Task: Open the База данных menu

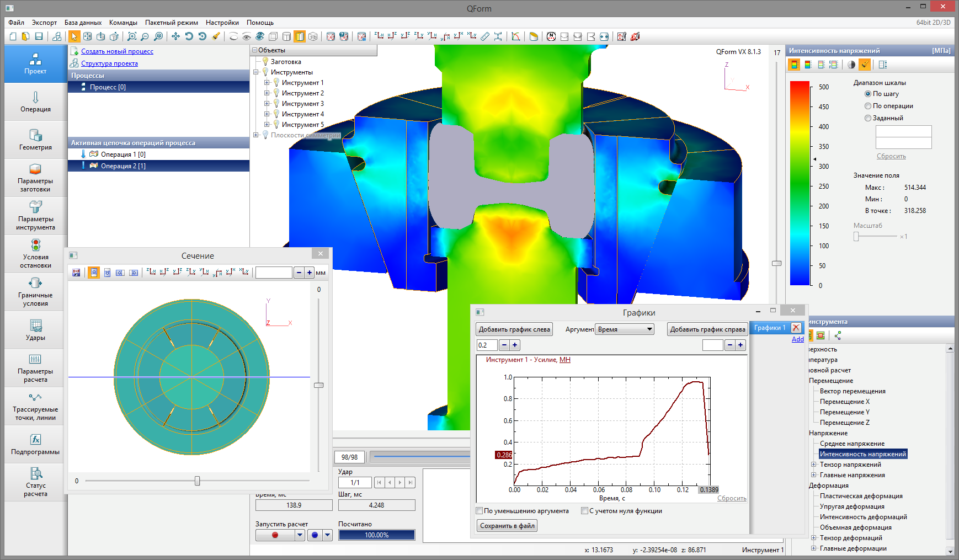Action: (83, 23)
